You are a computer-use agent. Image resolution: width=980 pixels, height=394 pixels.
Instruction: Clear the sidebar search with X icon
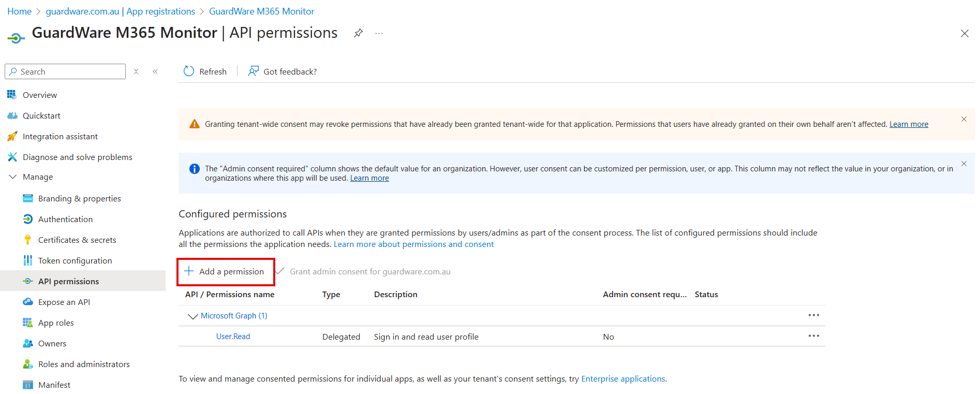[x=136, y=71]
